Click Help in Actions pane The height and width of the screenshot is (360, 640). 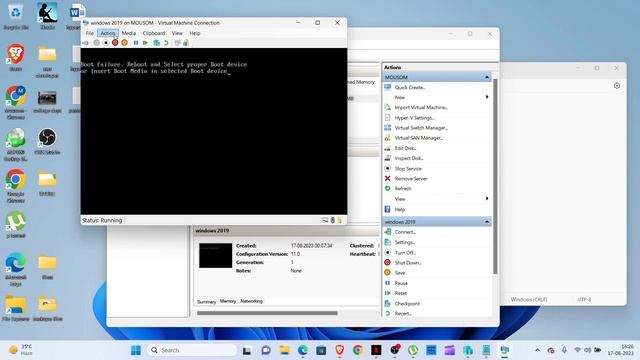point(400,209)
